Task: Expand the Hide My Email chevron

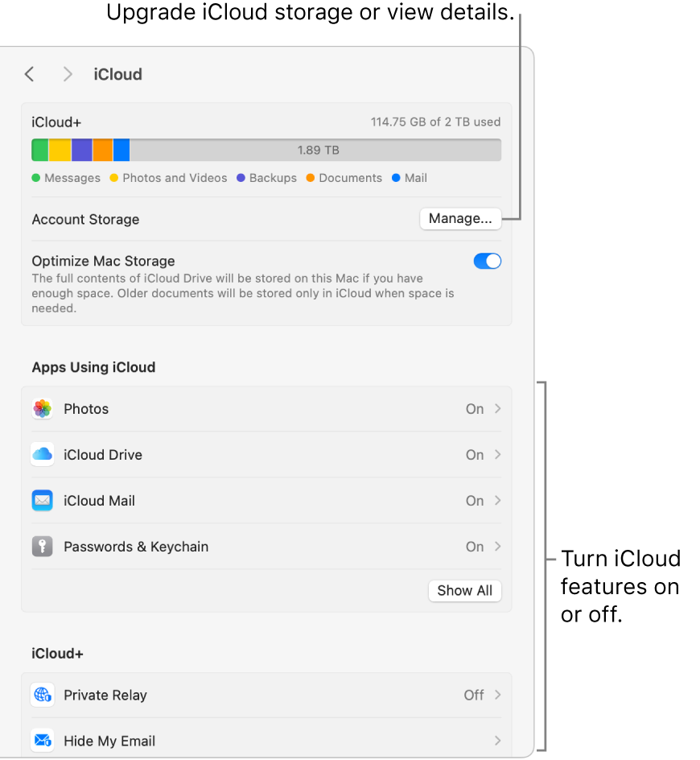Action: point(497,741)
